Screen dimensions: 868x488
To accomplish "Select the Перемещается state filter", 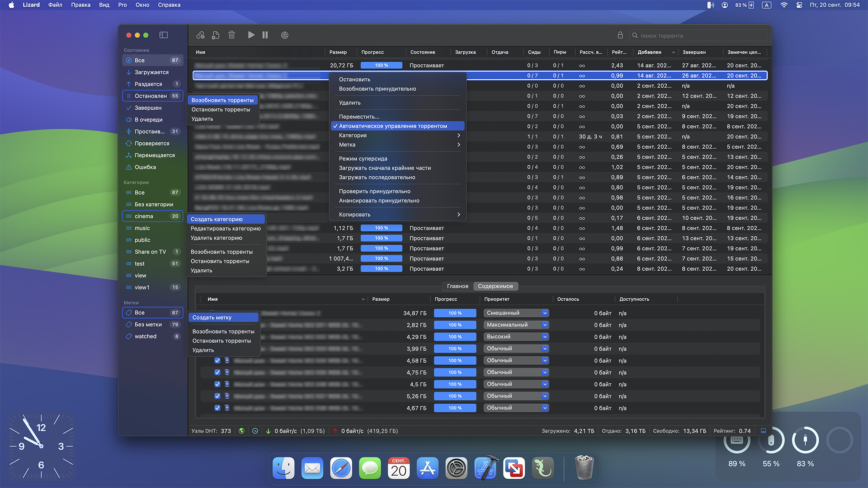I will tap(153, 155).
